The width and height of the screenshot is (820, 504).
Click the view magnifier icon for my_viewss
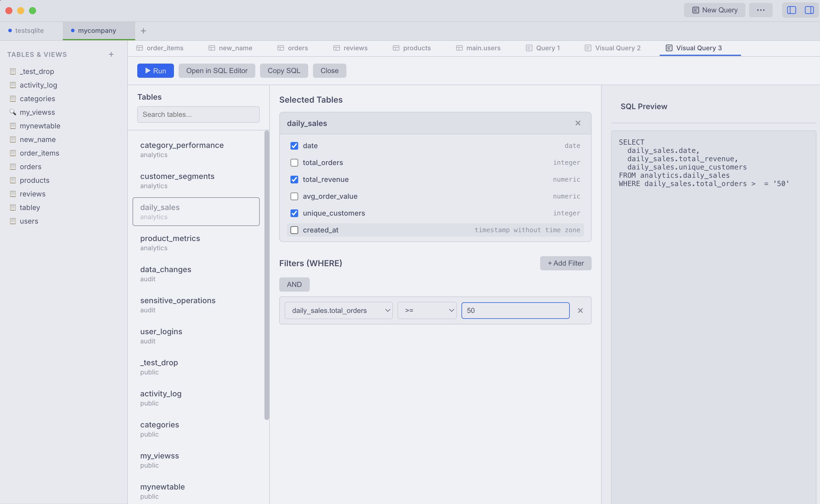click(13, 112)
